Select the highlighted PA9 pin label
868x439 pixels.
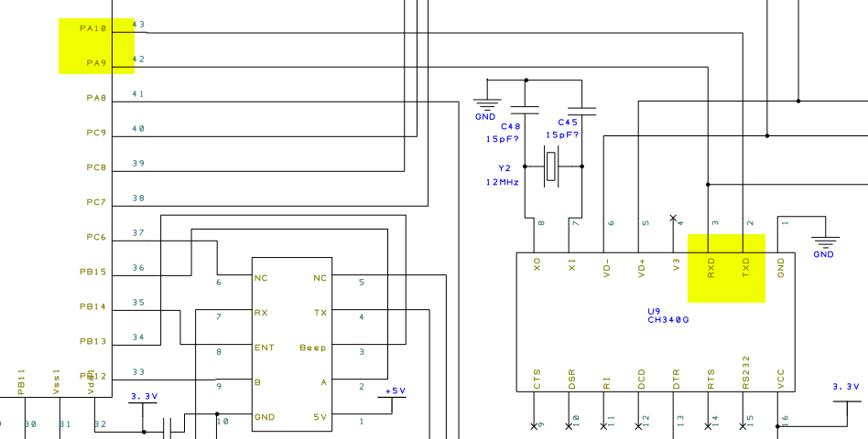coord(96,63)
